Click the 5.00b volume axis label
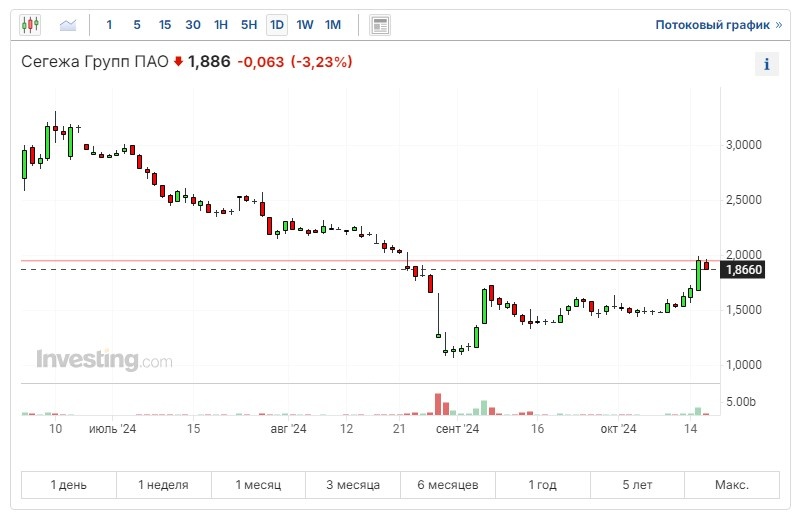This screenshot has width=801, height=520. pos(741,402)
